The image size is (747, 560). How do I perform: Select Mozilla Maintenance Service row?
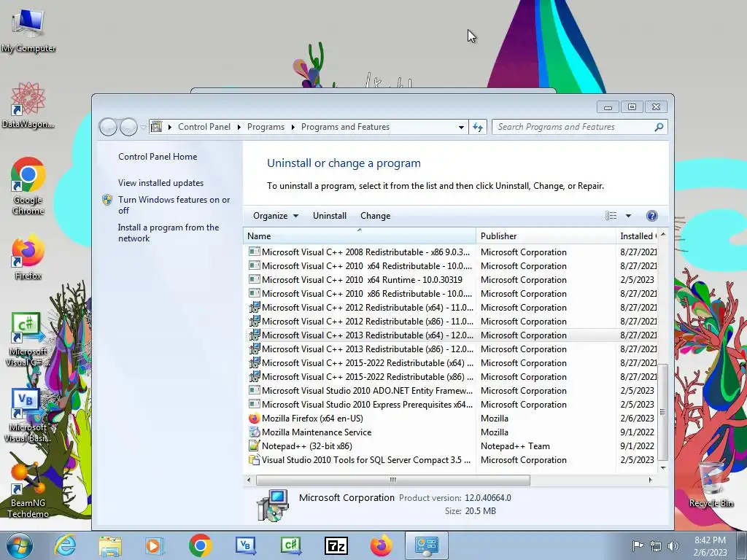click(x=452, y=432)
